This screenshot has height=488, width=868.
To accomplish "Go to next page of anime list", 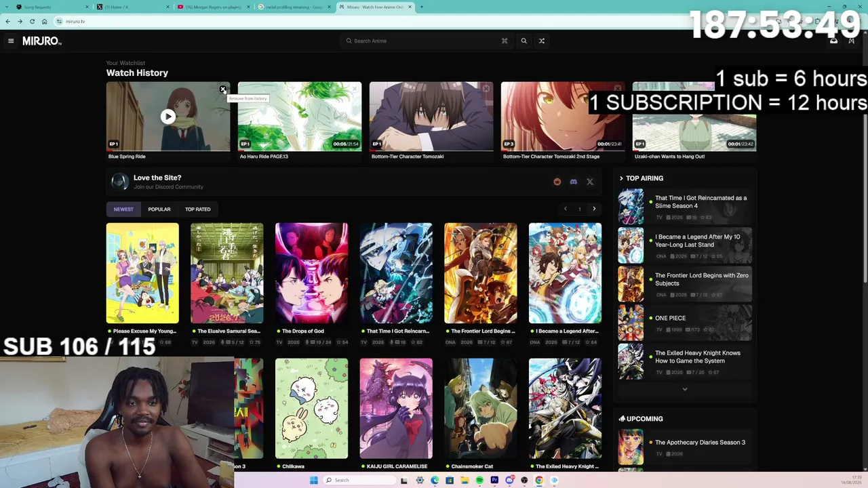I will click(x=594, y=209).
